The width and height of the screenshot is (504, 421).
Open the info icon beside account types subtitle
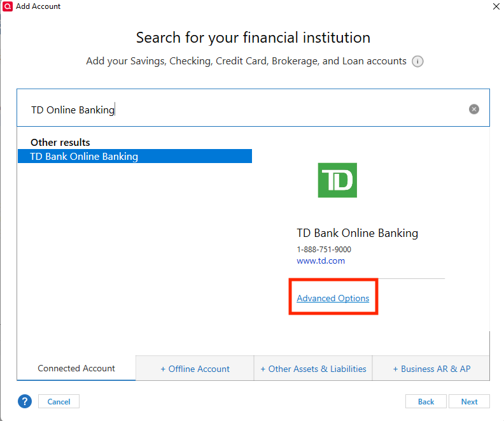coord(417,61)
